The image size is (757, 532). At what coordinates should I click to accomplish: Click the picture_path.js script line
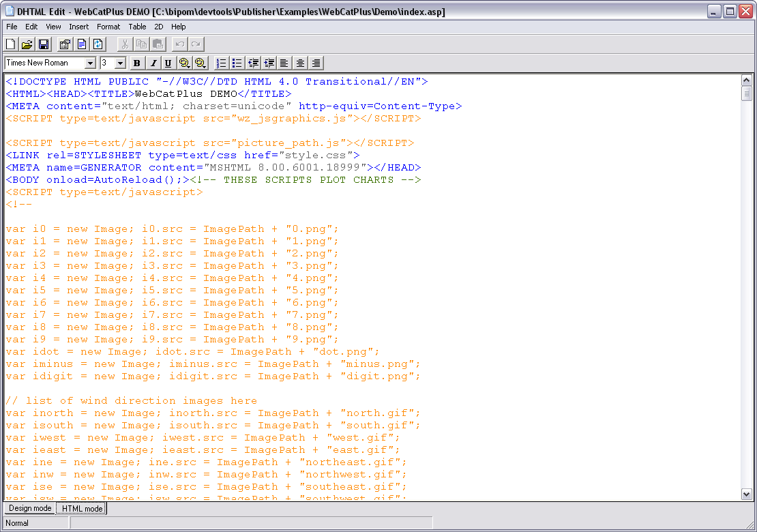pyautogui.click(x=210, y=143)
